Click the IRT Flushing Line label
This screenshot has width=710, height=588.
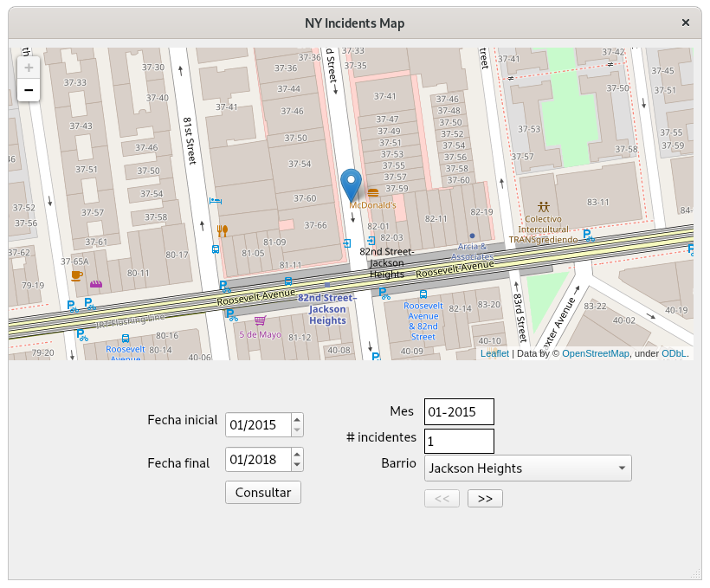tap(131, 321)
